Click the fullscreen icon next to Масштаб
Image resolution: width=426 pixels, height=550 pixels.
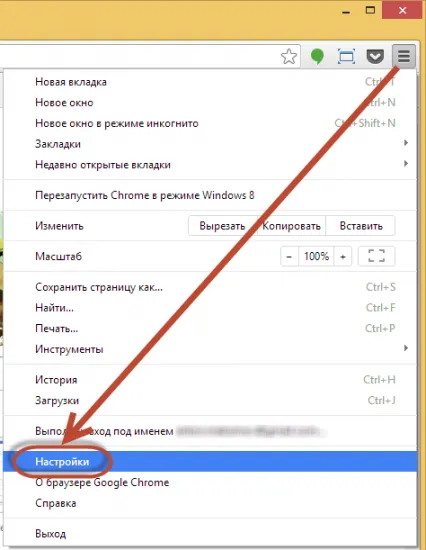376,256
